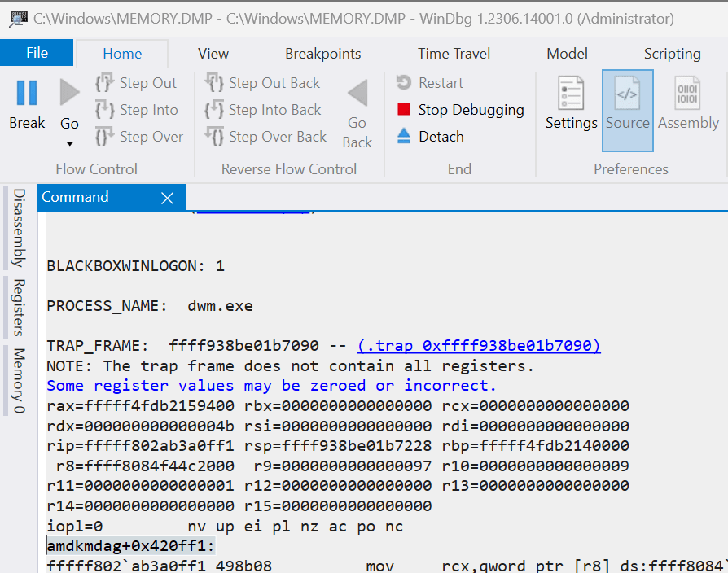The height and width of the screenshot is (573, 728).
Task: Click the Step Over label
Action: pyautogui.click(x=151, y=137)
